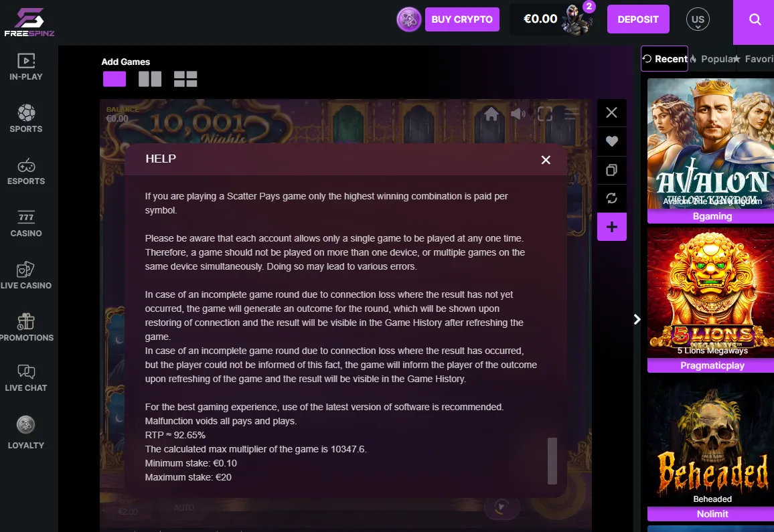774x532 pixels.
Task: Open the US language selector
Action: 698,19
